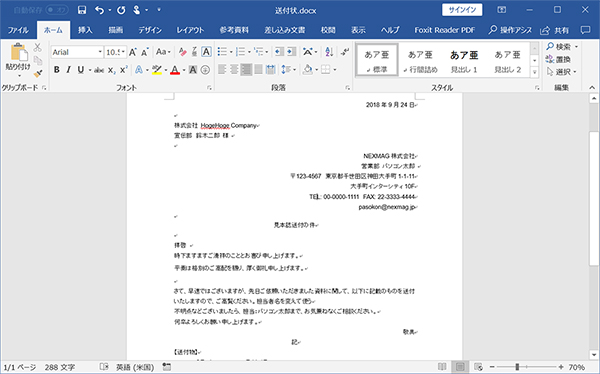Switch to the デザイン tab
This screenshot has height=374, width=600.
coord(150,30)
